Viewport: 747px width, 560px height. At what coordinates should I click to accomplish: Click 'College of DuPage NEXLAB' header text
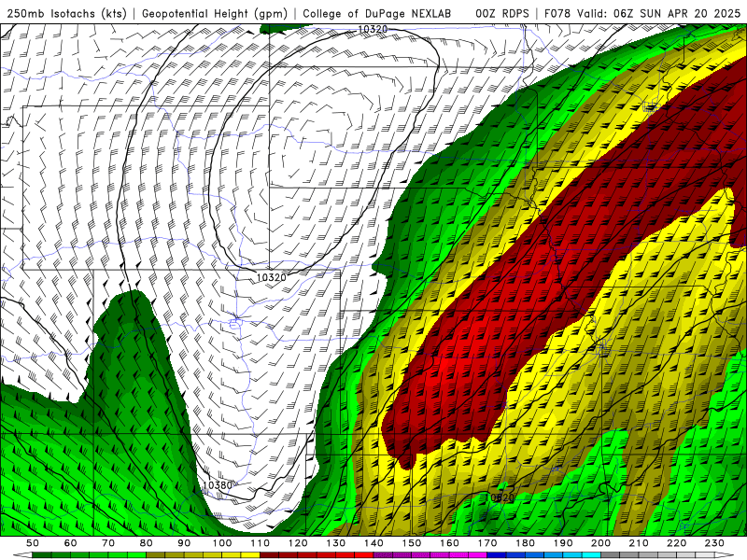click(376, 13)
